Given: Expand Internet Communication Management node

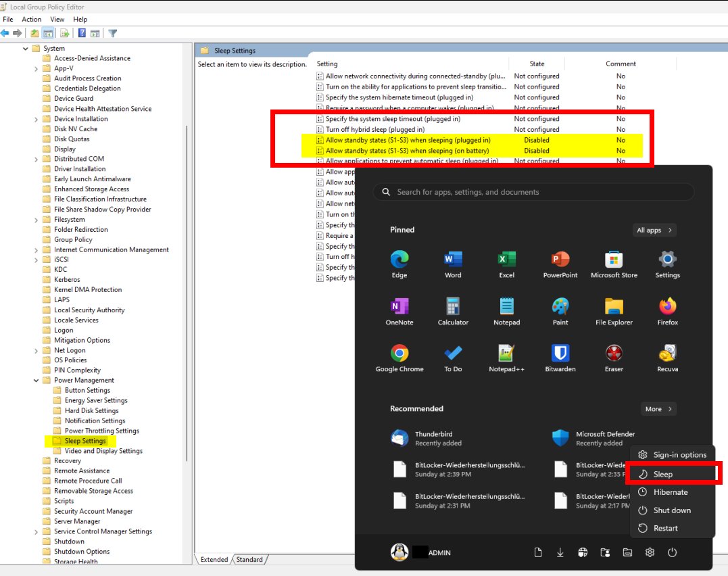Looking at the screenshot, I should click(x=37, y=250).
